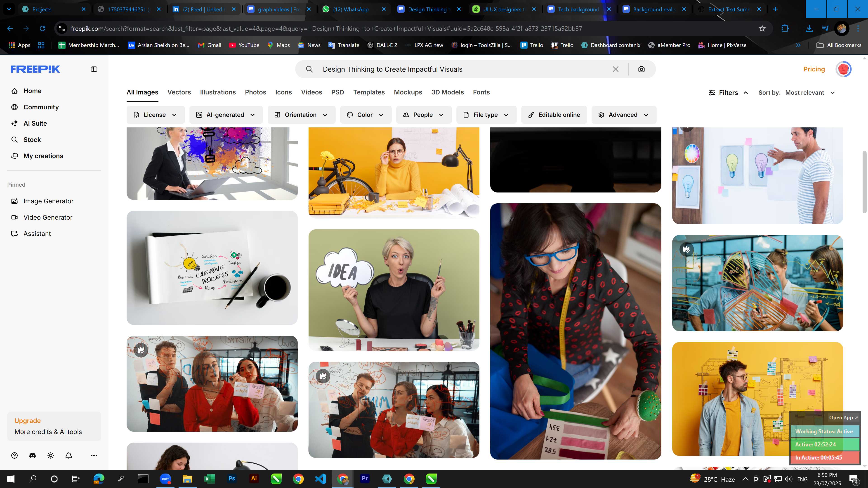The image size is (868, 488).
Task: Expand the File type filter dropdown
Action: (486, 115)
